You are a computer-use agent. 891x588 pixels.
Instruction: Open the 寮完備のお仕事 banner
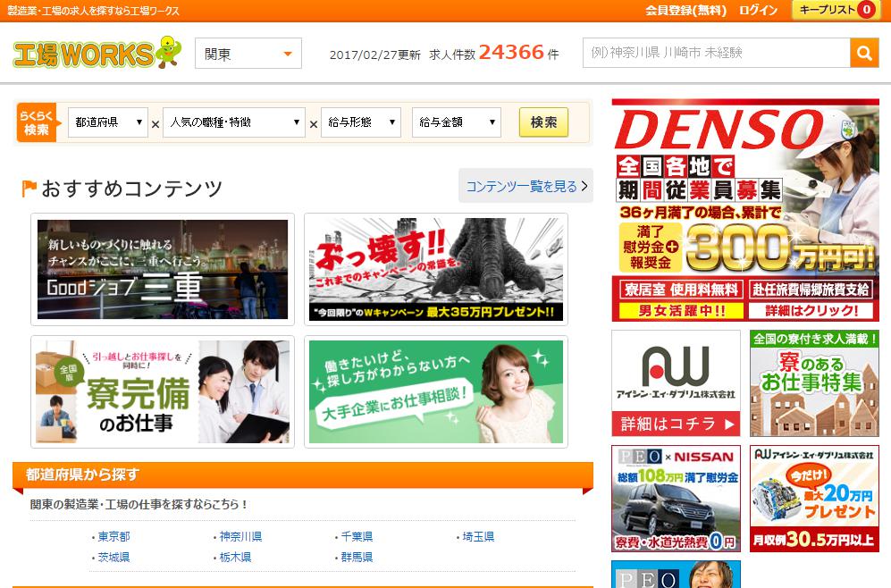(x=163, y=391)
